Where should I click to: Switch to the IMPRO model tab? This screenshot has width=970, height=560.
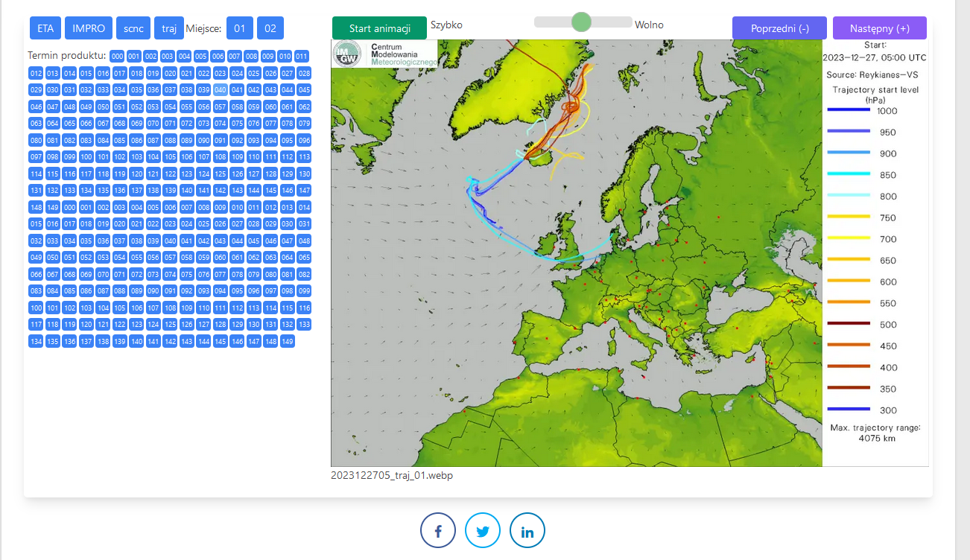pos(89,28)
